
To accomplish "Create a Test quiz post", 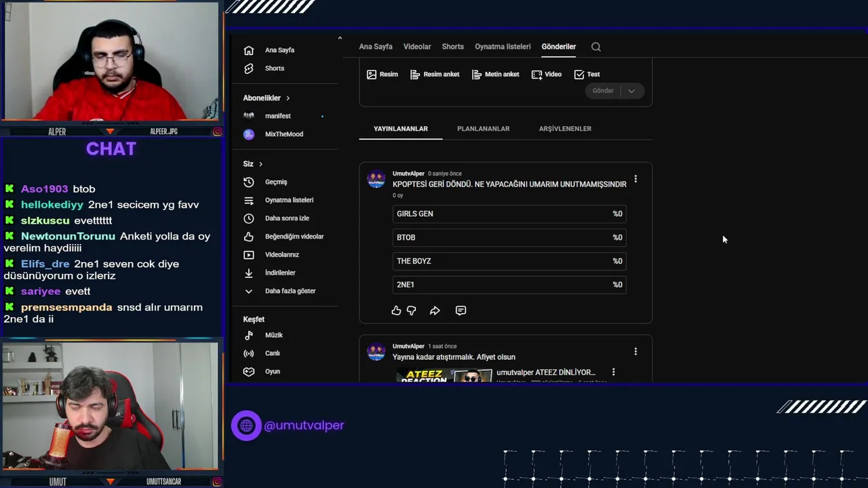I will click(x=587, y=75).
